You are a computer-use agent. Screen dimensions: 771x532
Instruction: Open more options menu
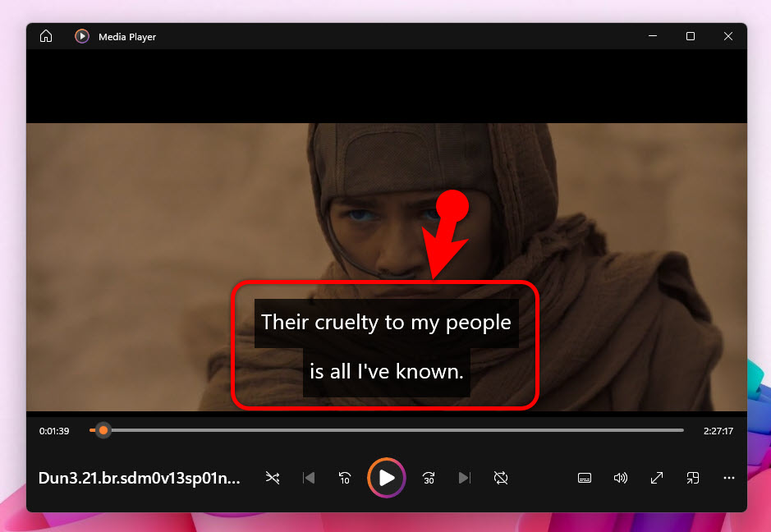729,478
